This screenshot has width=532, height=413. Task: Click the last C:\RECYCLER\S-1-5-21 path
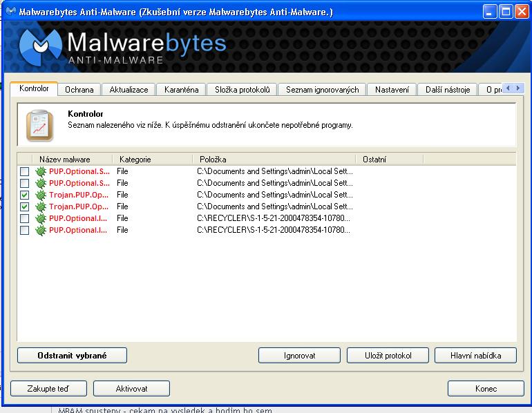[x=274, y=230]
